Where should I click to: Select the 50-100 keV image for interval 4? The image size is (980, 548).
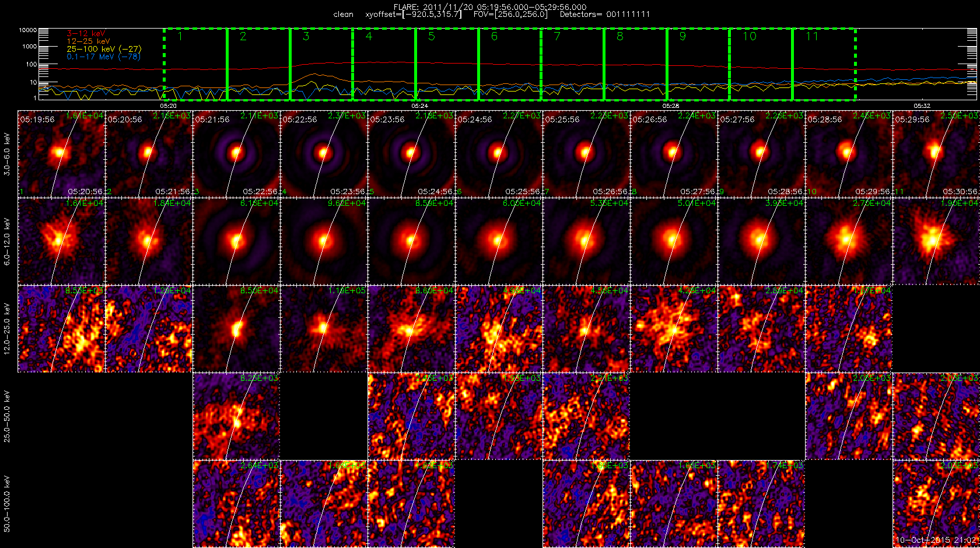[324, 504]
